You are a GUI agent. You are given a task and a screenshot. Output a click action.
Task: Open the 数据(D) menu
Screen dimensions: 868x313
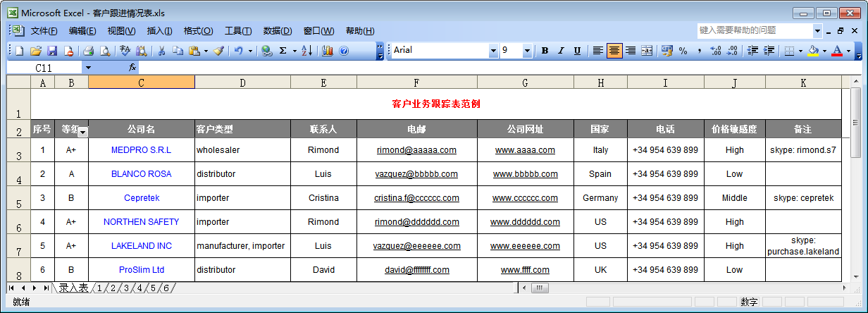277,30
